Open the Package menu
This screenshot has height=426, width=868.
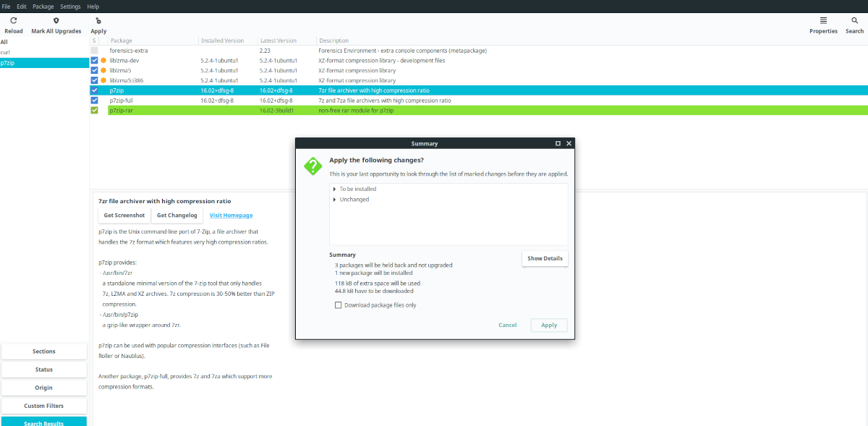(43, 6)
